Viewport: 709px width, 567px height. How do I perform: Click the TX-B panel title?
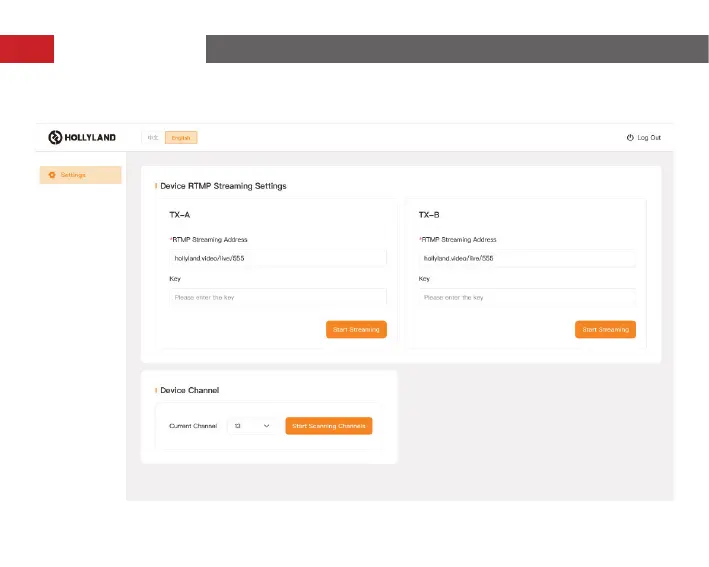pyautogui.click(x=429, y=214)
